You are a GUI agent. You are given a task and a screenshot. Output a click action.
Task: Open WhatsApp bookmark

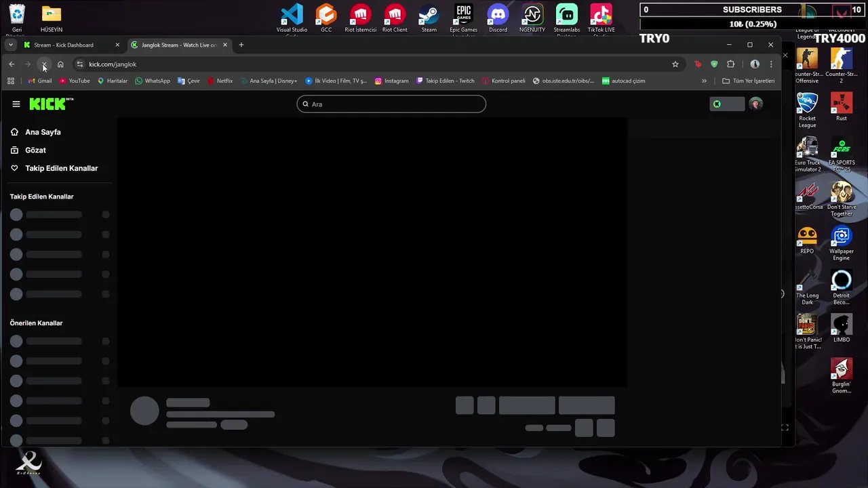(153, 81)
